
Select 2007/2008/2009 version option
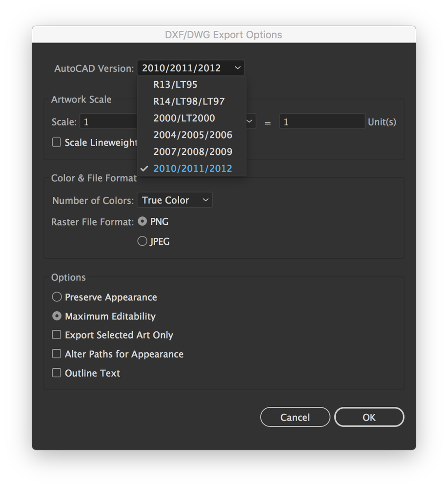click(192, 151)
